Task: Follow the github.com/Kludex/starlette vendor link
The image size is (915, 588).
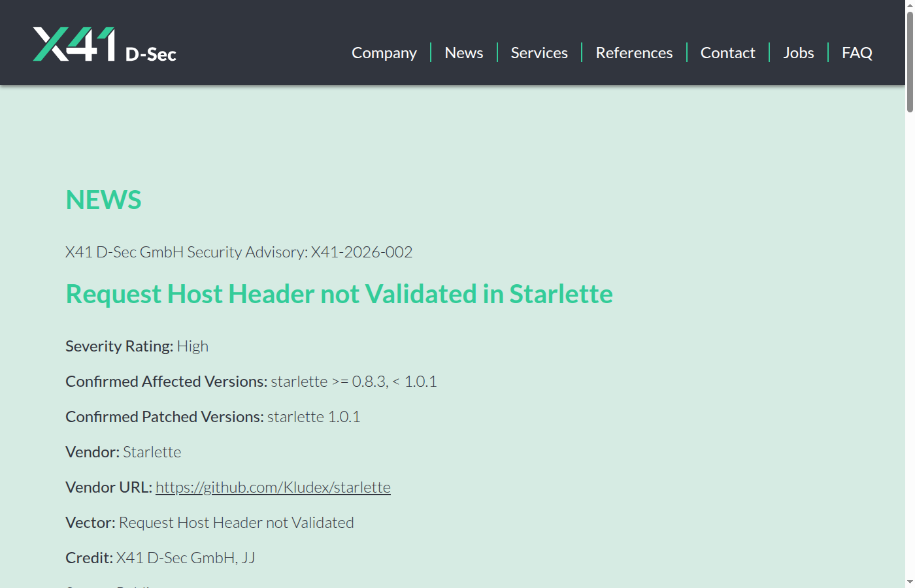Action: click(273, 487)
